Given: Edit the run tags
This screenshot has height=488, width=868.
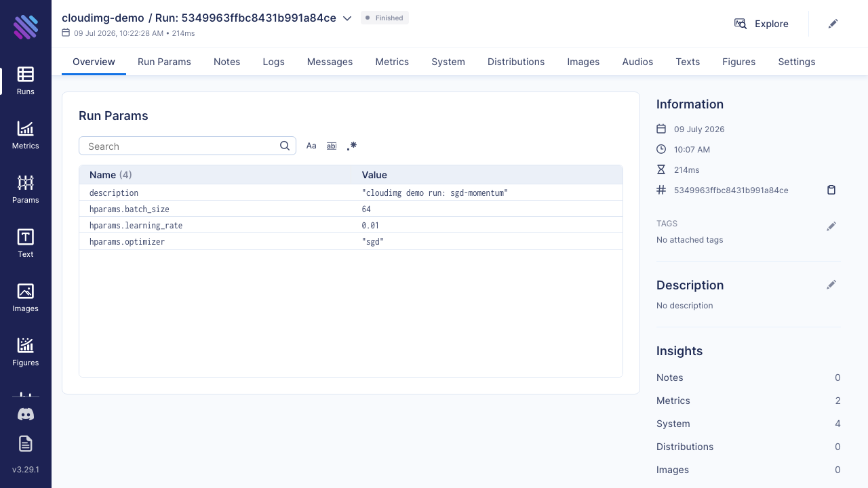Looking at the screenshot, I should tap(831, 226).
